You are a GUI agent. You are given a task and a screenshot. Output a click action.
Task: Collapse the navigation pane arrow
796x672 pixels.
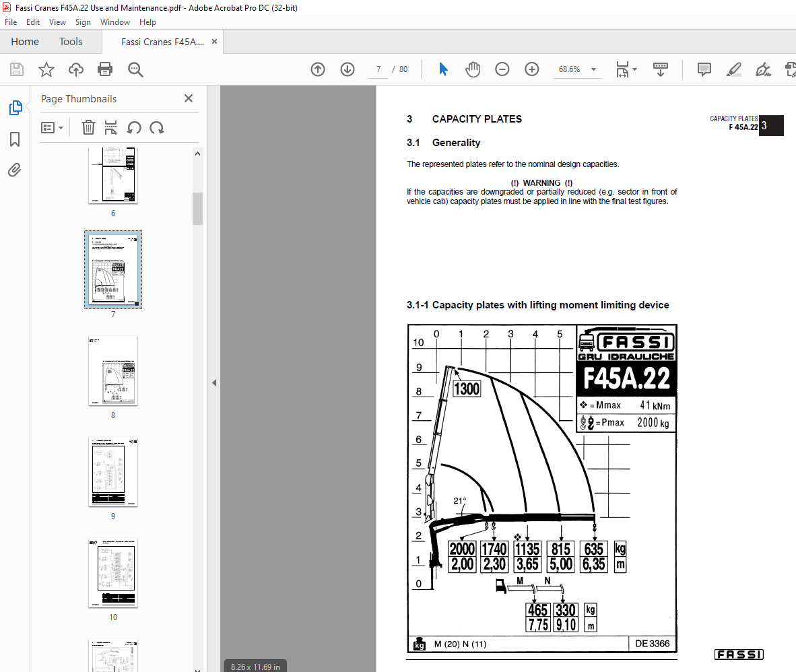click(x=214, y=382)
